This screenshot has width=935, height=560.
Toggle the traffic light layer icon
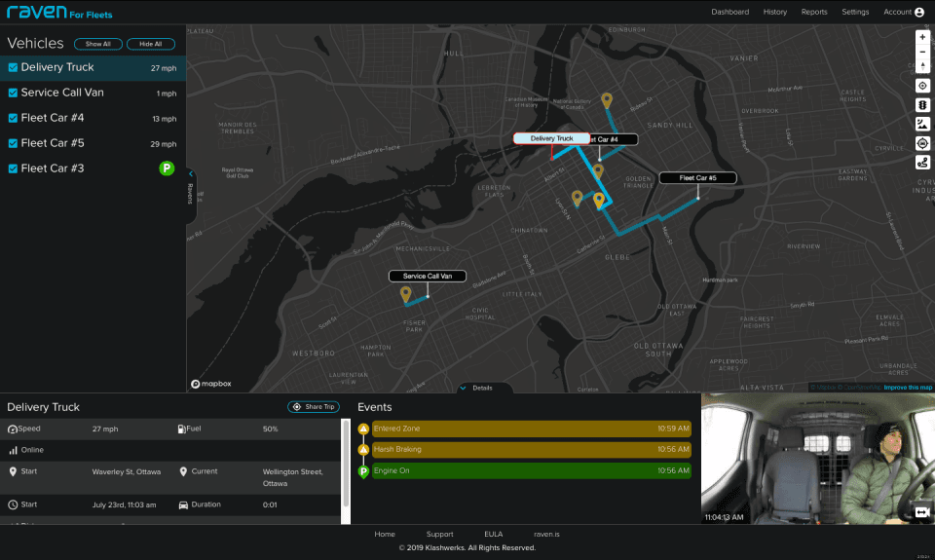point(922,105)
